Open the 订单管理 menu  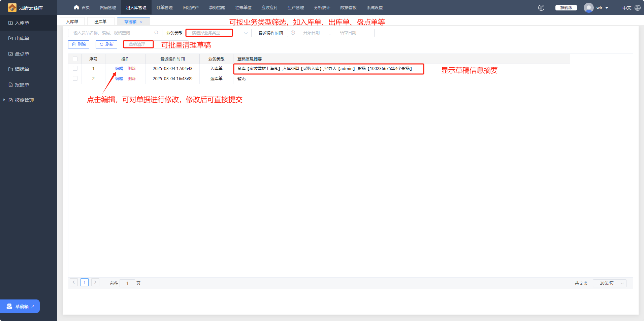pos(164,7)
